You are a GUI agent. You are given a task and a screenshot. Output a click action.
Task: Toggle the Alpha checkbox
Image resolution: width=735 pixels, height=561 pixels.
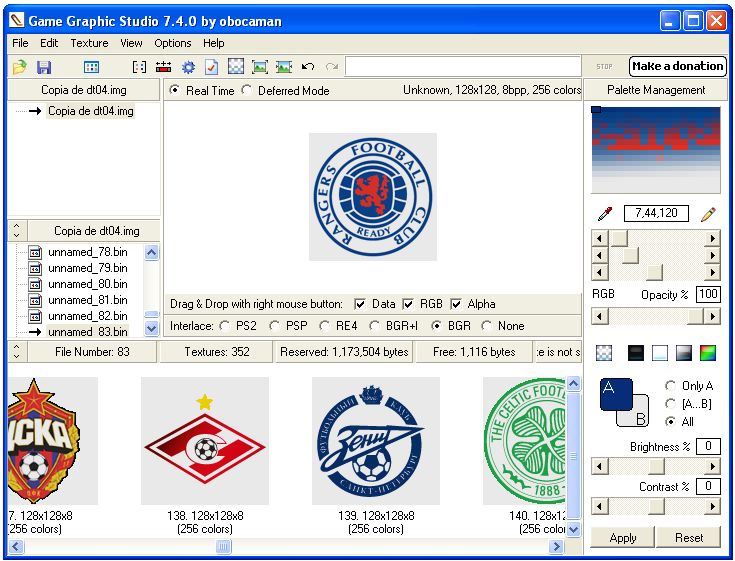pos(456,304)
